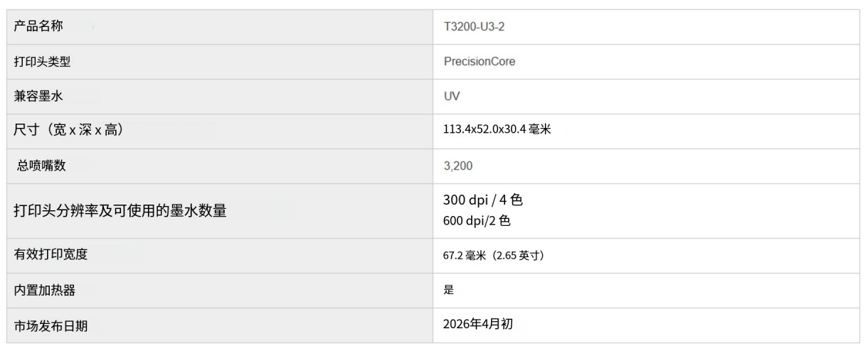Click the 产品名称 label cell
This screenshot has width=868, height=351.
38,26
